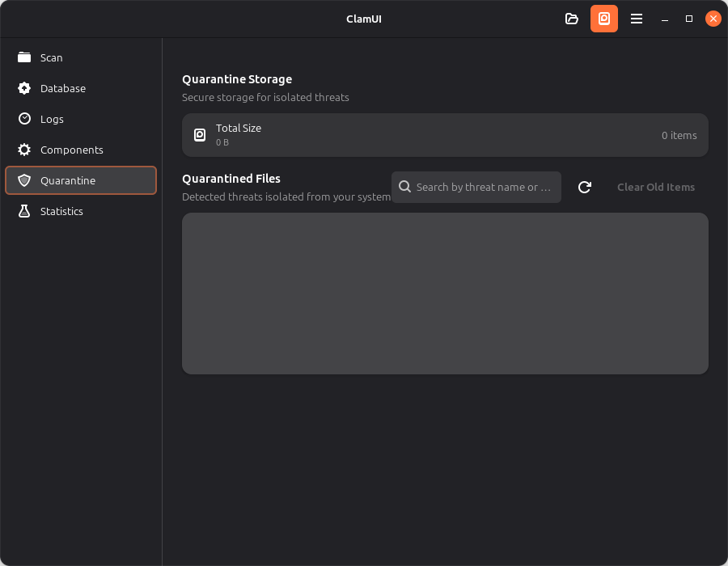
Task: Refresh the quarantined files list
Action: [x=585, y=187]
